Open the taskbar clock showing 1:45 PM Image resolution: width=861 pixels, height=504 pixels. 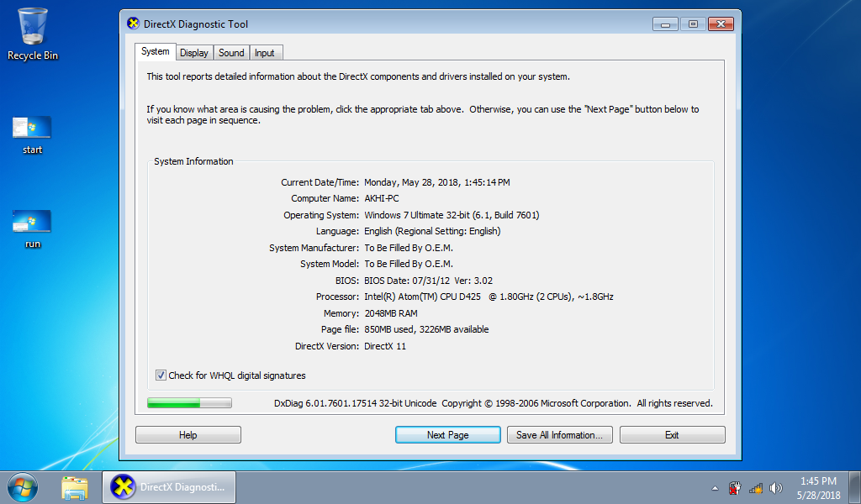tap(818, 487)
